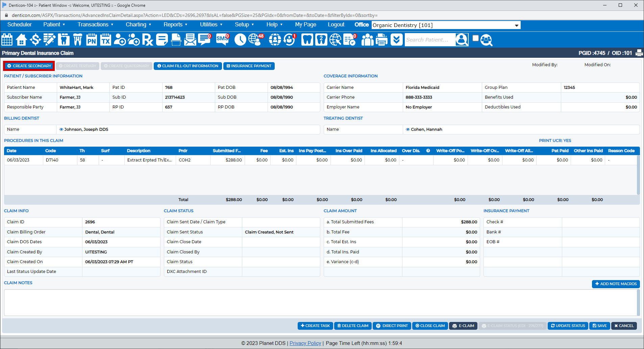Open My Page from the menu bar
This screenshot has width=644, height=349.
pos(305,25)
